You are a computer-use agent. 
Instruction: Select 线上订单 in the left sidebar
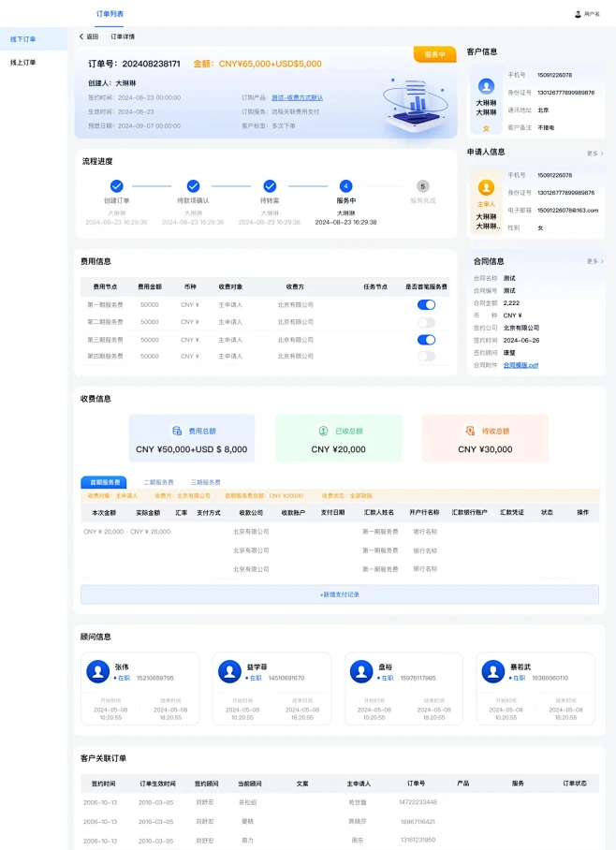pos(23,62)
